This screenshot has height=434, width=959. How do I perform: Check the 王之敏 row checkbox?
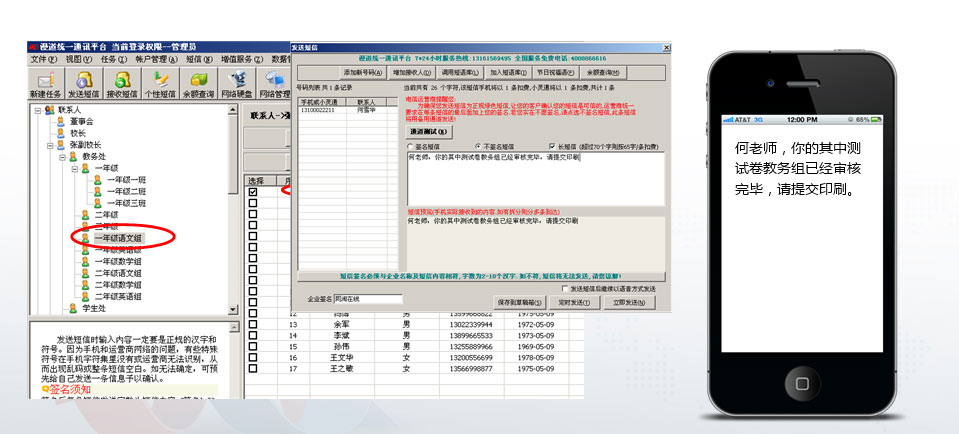click(253, 368)
